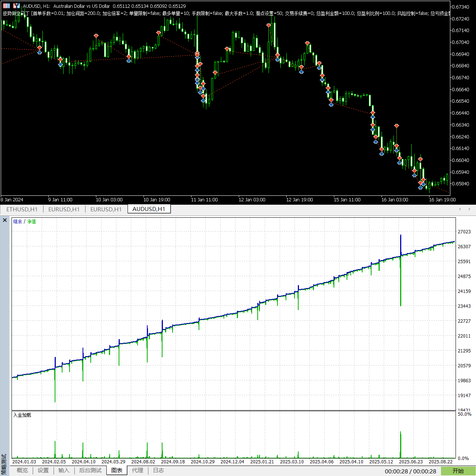Open the first EURUSD,H1 chart tab
The image size is (476, 476).
click(x=64, y=209)
